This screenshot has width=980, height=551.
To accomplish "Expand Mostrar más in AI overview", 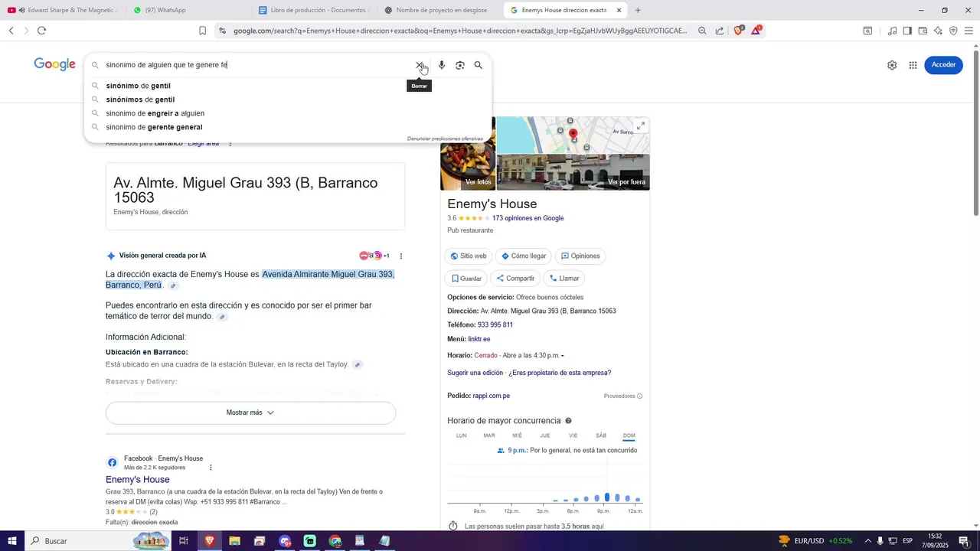I will 250,412.
